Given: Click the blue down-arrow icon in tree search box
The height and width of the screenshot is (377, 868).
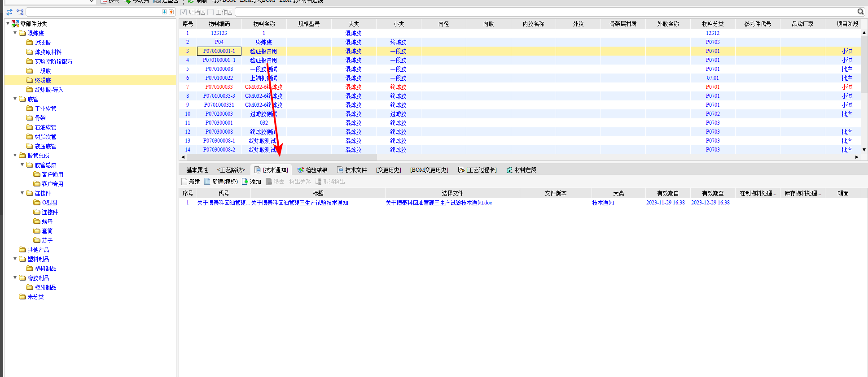Looking at the screenshot, I should click(164, 12).
